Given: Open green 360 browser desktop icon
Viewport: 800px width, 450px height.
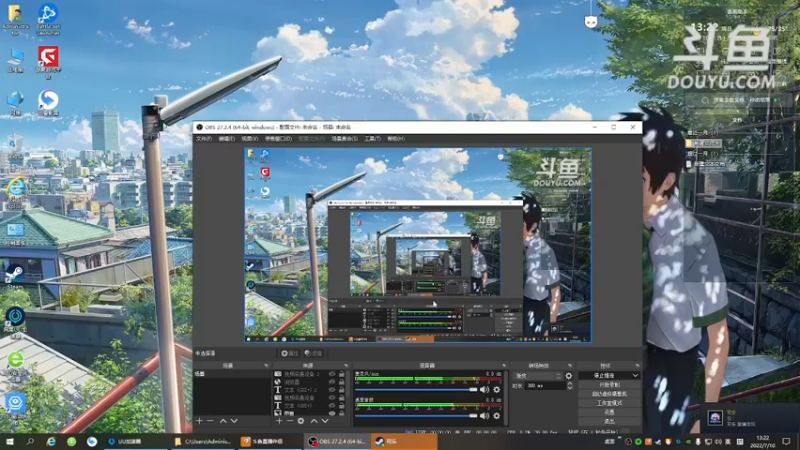Looking at the screenshot, I should tap(15, 365).
